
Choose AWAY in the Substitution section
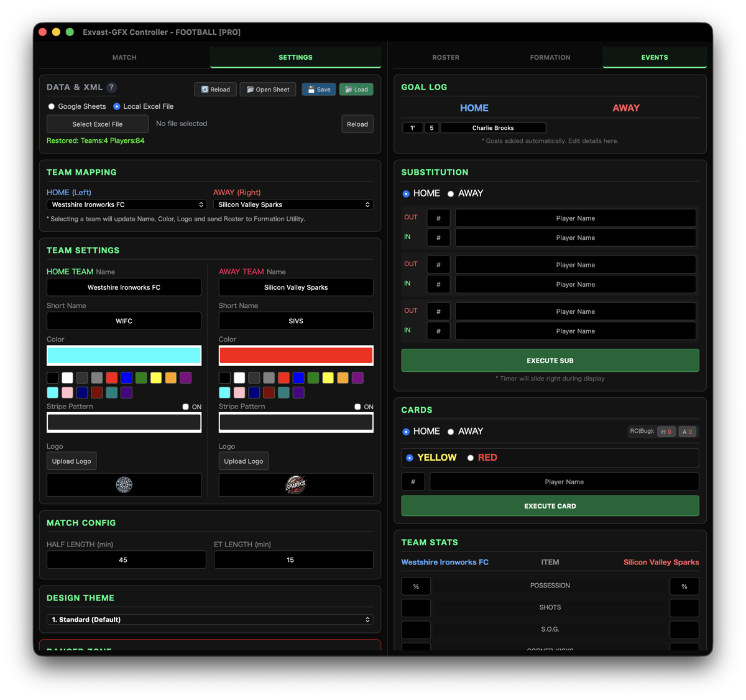[451, 194]
